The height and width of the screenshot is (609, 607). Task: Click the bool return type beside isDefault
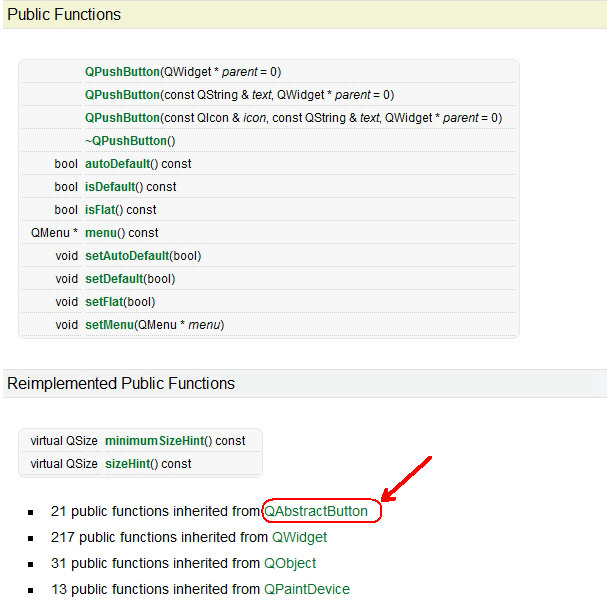(x=66, y=187)
